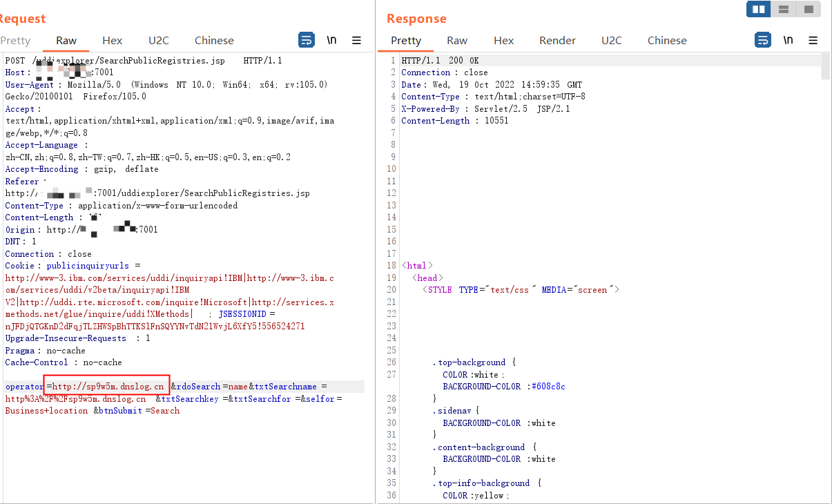This screenshot has height=504, width=832.
Task: Toggle word wrap icon in Response panel
Action: (x=763, y=40)
